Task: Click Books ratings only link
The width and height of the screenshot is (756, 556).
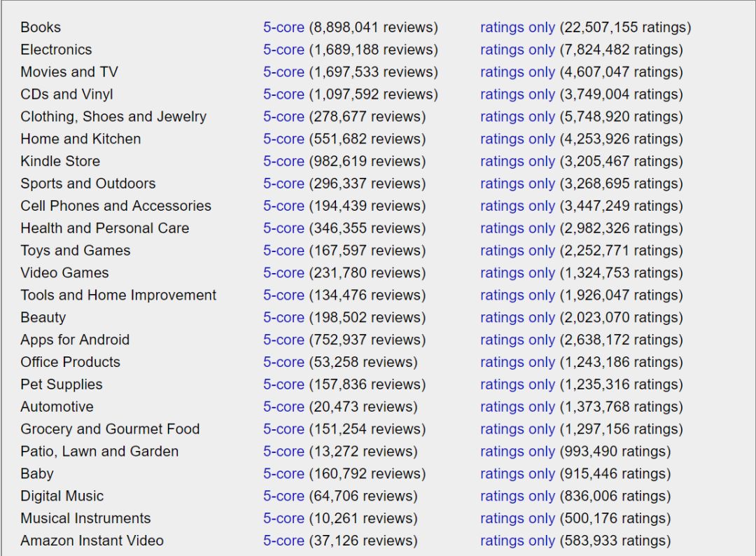Action: pos(517,27)
